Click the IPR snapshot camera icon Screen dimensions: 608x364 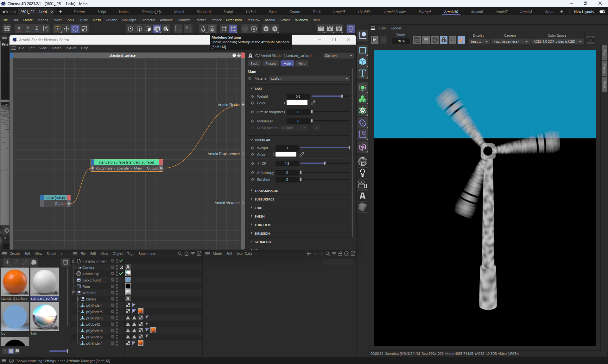click(x=590, y=40)
